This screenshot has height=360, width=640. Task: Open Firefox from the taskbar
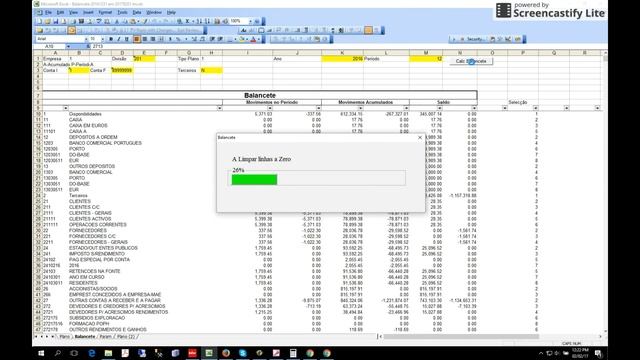click(x=226, y=353)
